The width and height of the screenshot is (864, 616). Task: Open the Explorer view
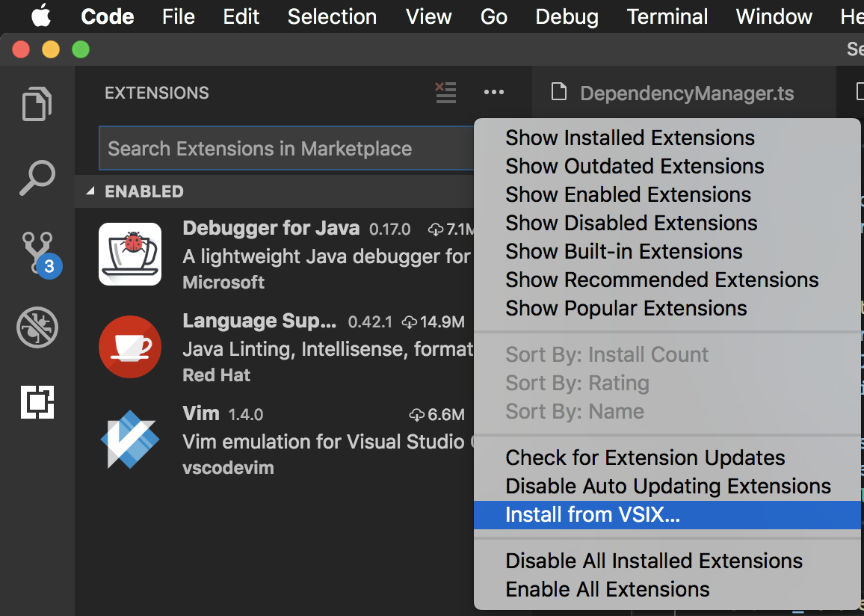click(x=37, y=103)
